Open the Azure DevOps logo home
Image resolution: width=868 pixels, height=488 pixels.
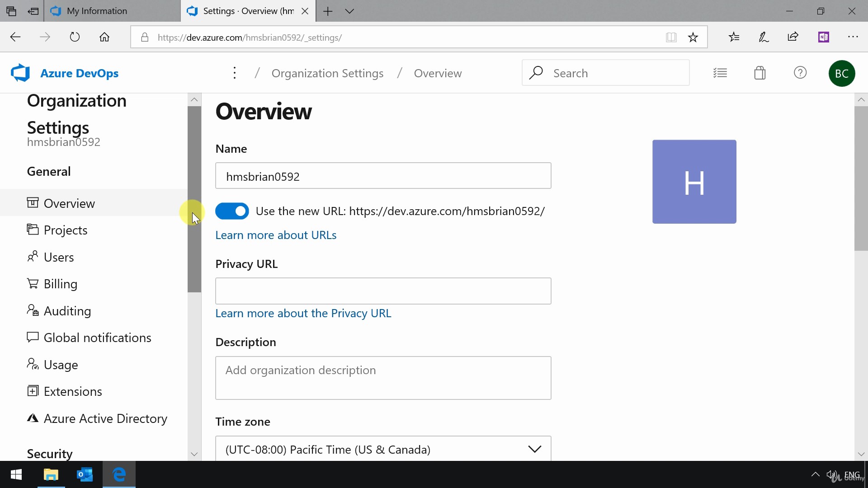(x=20, y=73)
